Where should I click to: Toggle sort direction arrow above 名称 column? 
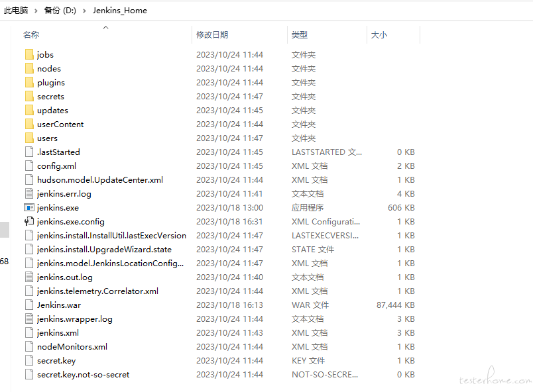[x=105, y=28]
